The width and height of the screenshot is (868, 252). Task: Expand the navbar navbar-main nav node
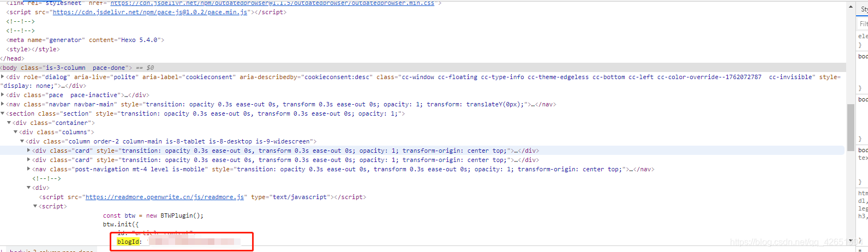(x=3, y=104)
